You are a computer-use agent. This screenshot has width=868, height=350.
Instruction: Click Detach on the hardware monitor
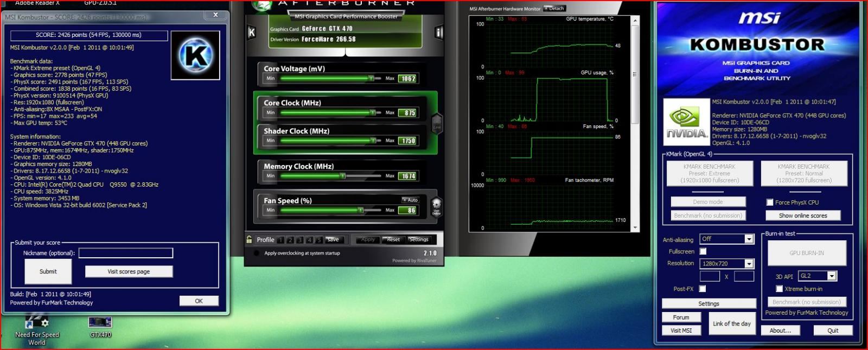click(556, 8)
